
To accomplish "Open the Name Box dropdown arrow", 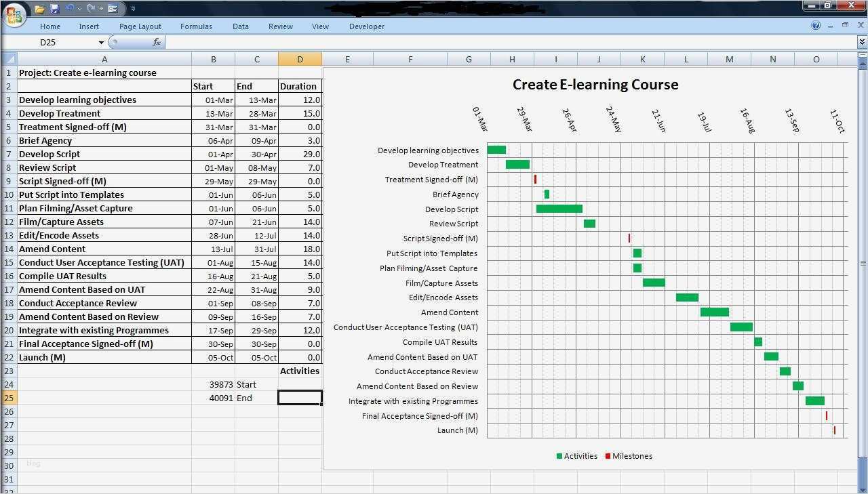I will [102, 41].
